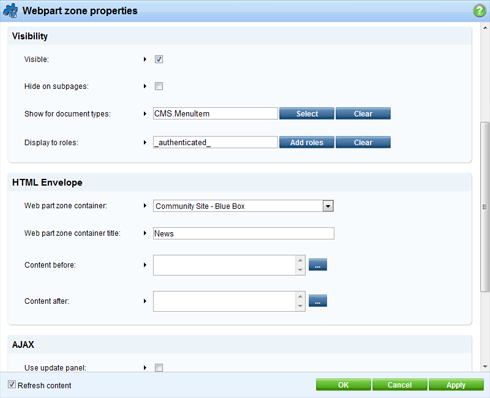Click the arrow beside Display to roles
Viewport: 490px width, 398px height.
click(x=145, y=142)
